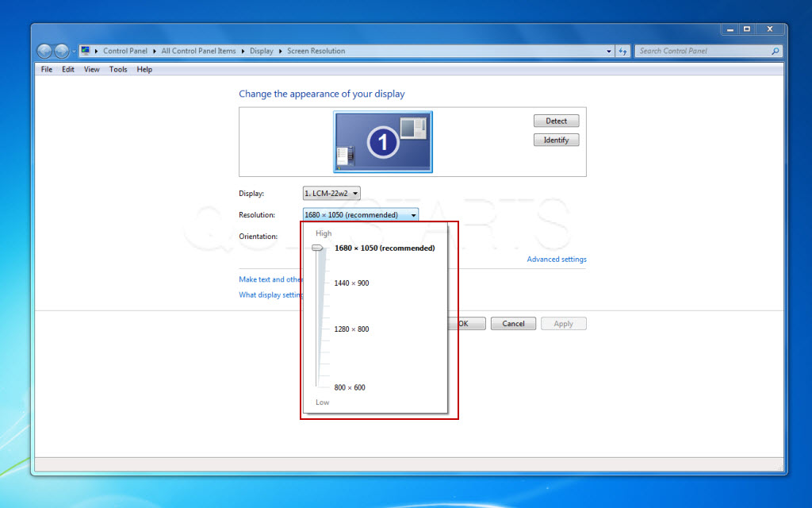812x508 pixels.
Task: Click the Identify button
Action: (x=556, y=140)
